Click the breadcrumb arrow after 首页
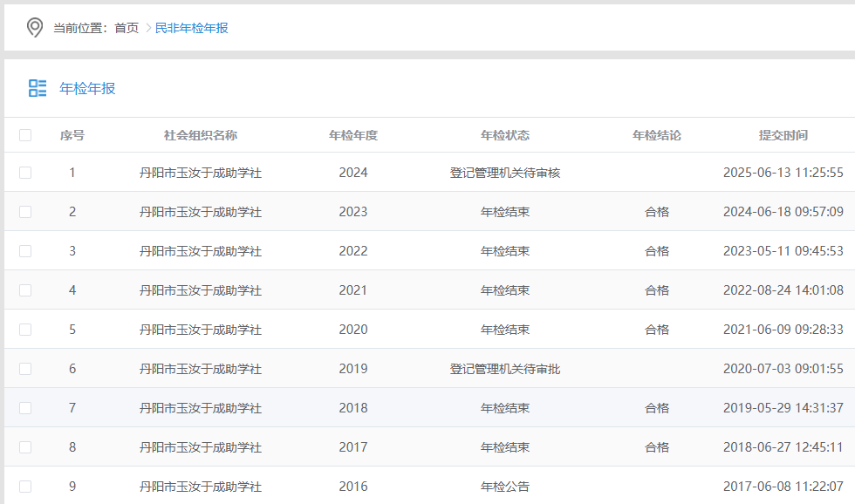 point(148,28)
